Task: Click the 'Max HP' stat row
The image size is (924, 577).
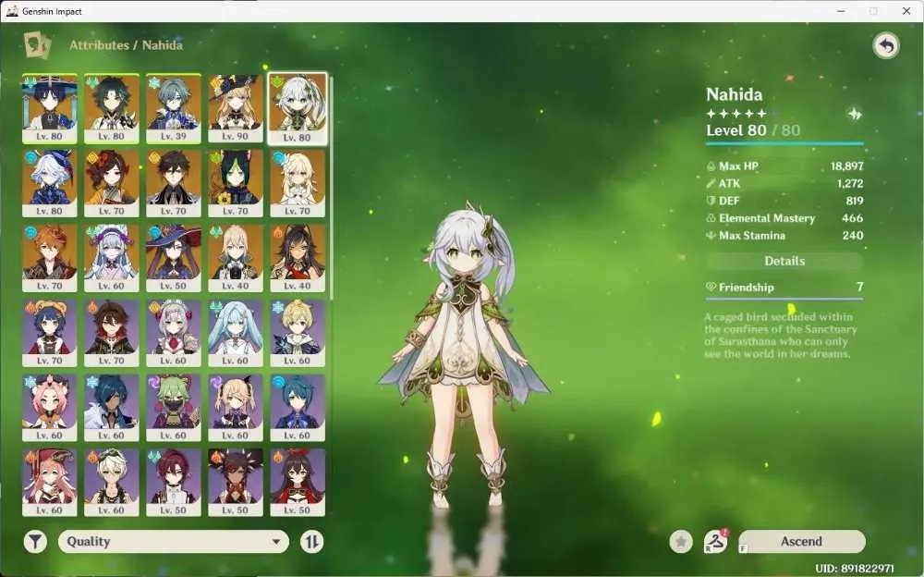Action: tap(784, 166)
